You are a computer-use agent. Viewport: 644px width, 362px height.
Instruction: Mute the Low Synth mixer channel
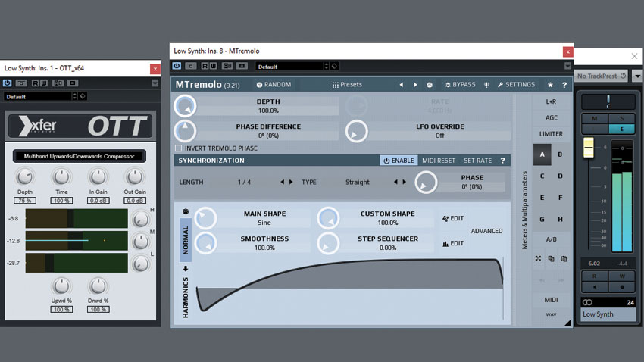point(595,118)
